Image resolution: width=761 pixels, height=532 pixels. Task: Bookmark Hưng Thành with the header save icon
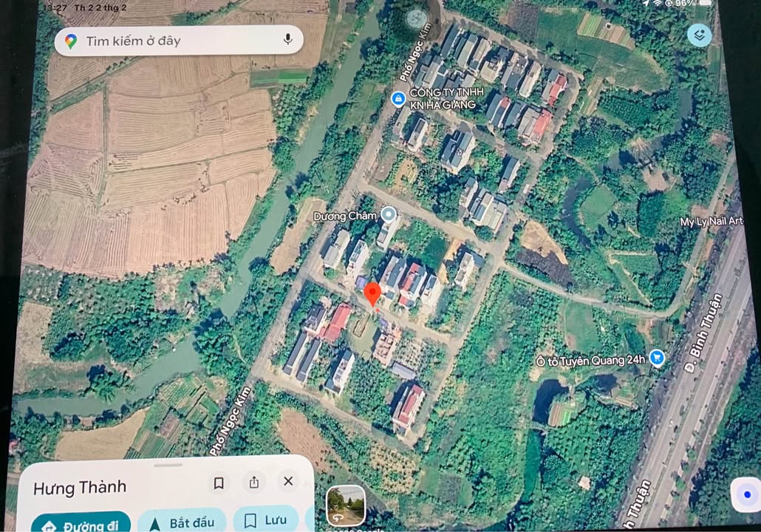tap(219, 482)
